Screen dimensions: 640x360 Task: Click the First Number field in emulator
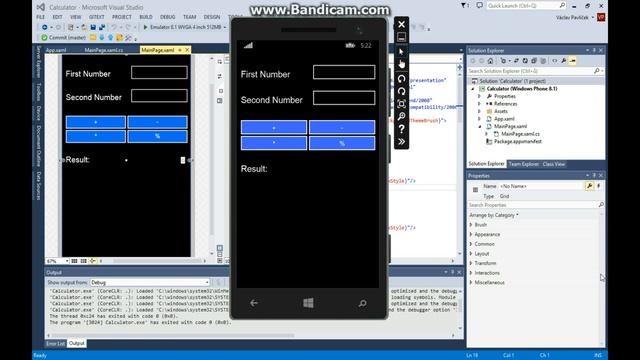[344, 72]
